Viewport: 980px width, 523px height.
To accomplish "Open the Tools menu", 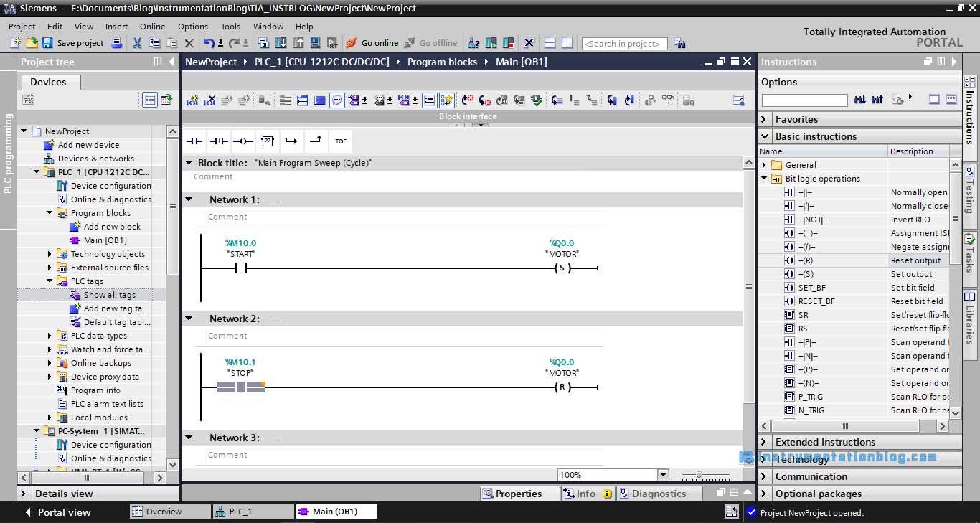I will click(x=230, y=26).
